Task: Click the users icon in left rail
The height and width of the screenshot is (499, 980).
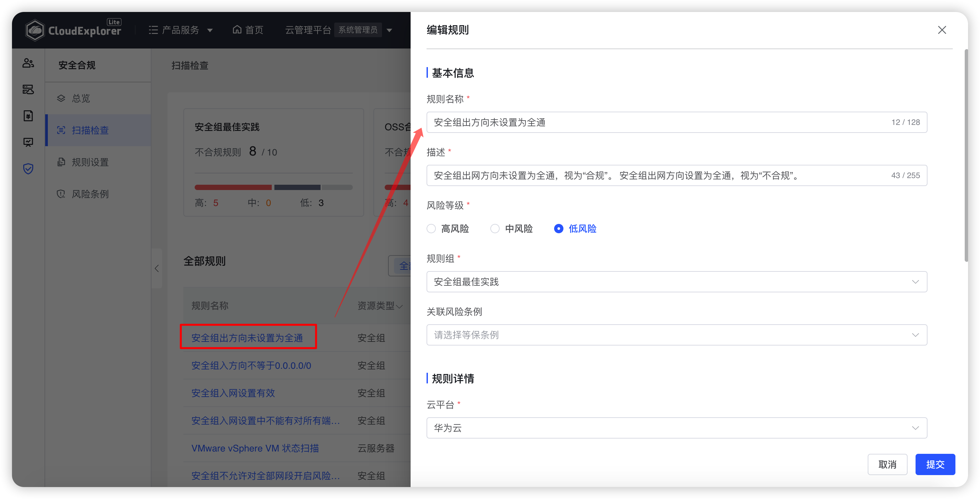Action: click(x=28, y=63)
